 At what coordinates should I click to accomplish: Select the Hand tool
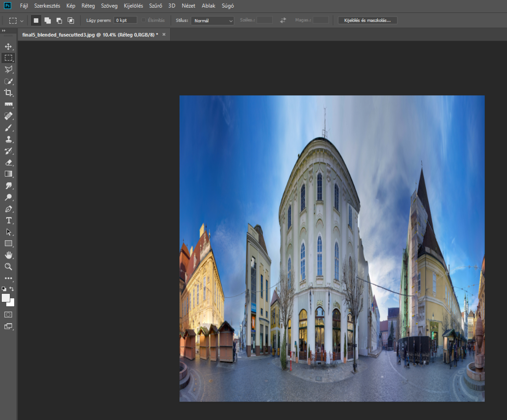[x=8, y=255]
